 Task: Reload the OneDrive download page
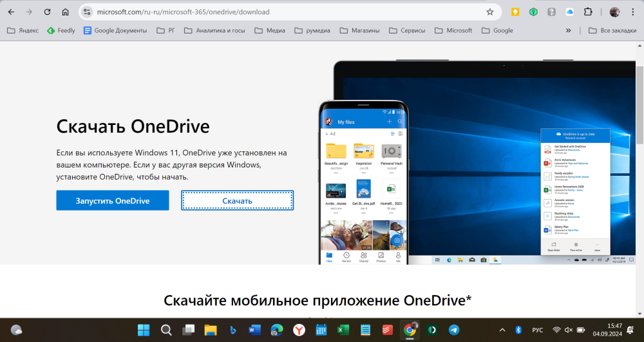pyautogui.click(x=47, y=12)
